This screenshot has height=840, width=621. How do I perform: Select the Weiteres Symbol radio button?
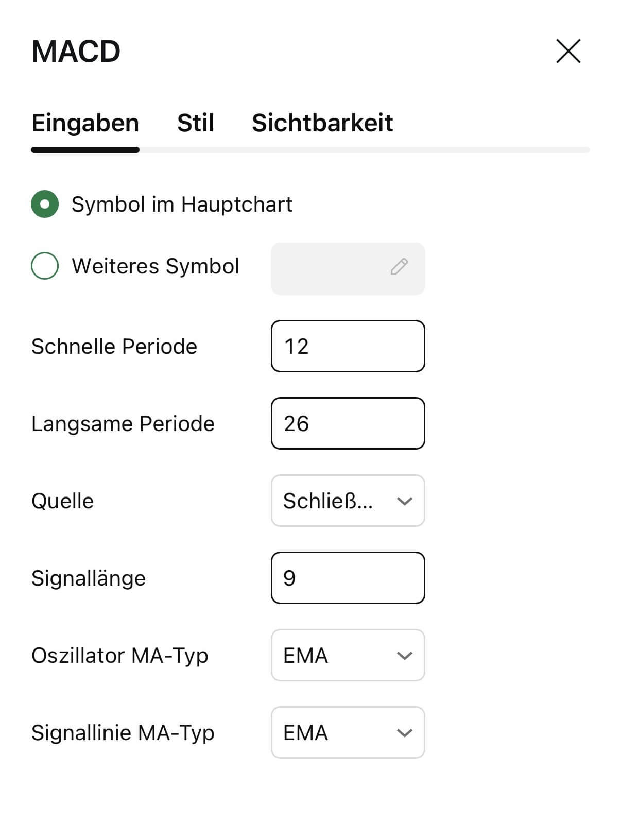pos(45,266)
